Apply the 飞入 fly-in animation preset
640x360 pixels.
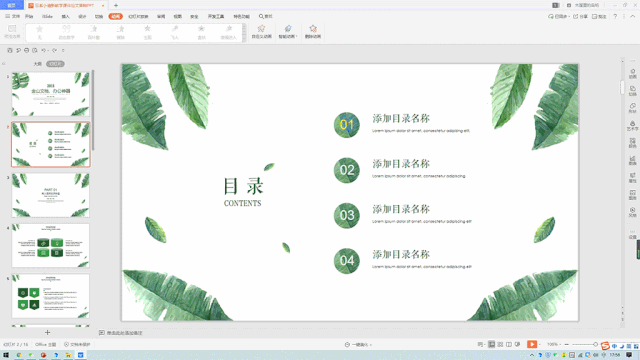click(x=175, y=31)
